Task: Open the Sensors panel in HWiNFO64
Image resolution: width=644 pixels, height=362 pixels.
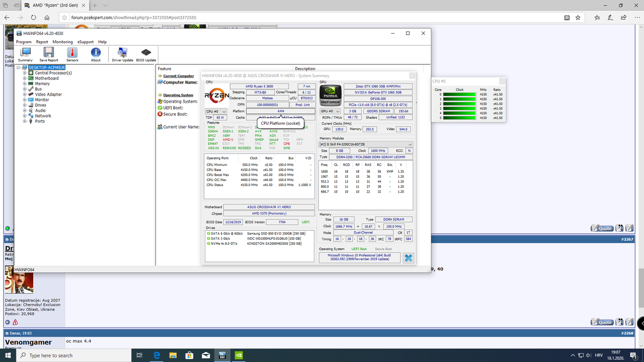Action: [72, 54]
